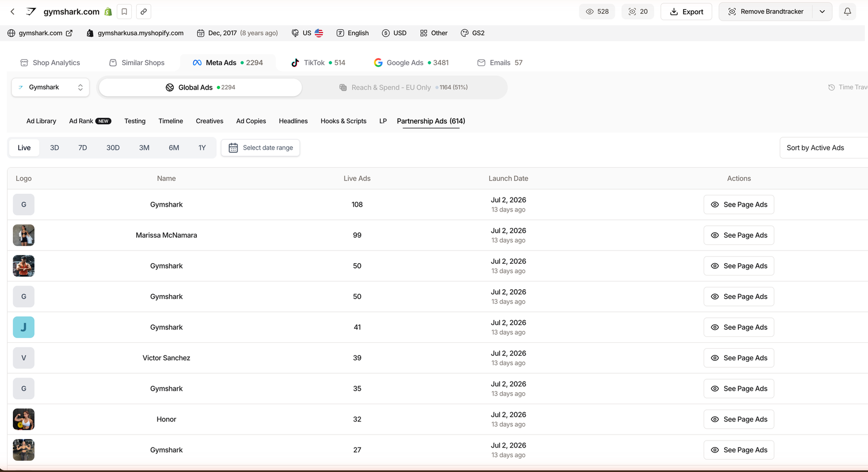Click the V avatar for Victor Sanchez

pyautogui.click(x=24, y=358)
